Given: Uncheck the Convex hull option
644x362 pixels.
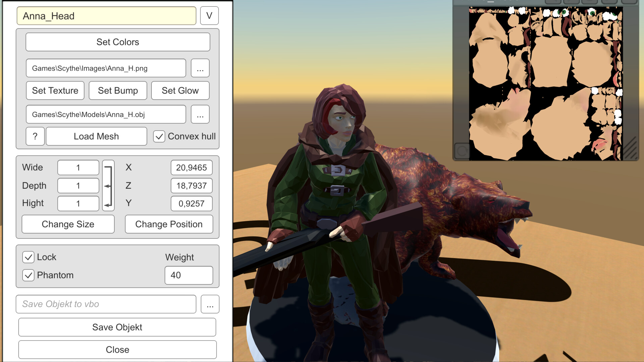Looking at the screenshot, I should (x=159, y=136).
